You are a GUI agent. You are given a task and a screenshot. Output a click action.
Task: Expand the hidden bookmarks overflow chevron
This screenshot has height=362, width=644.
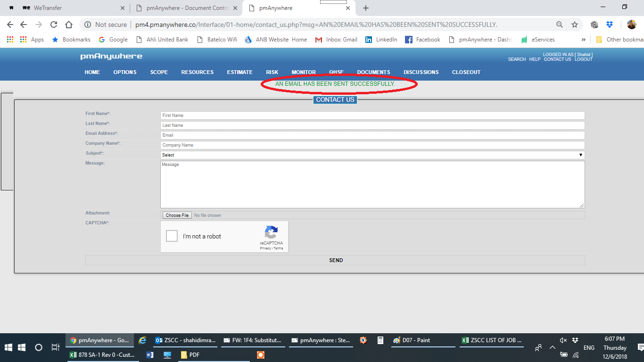point(584,40)
